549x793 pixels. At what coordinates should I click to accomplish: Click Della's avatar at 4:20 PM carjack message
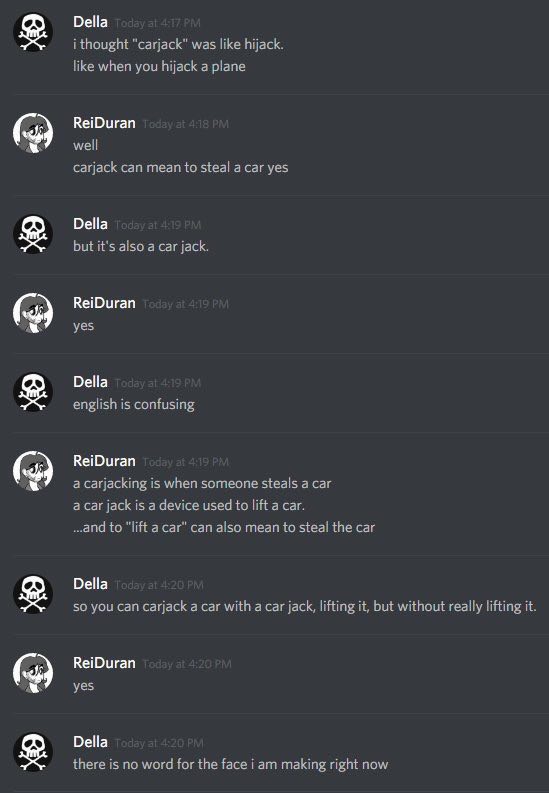coord(33,594)
